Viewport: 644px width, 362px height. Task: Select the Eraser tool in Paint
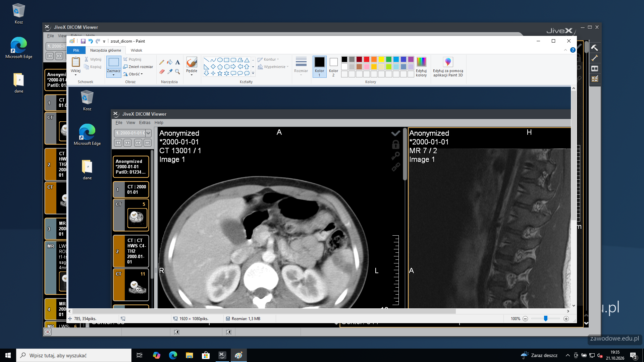(x=162, y=72)
